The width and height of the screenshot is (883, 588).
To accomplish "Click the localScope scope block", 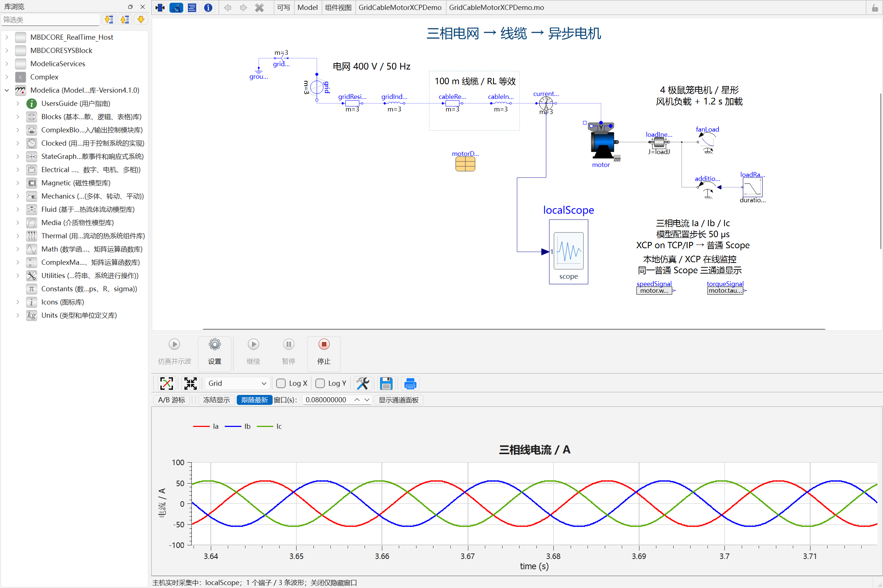I will point(568,252).
